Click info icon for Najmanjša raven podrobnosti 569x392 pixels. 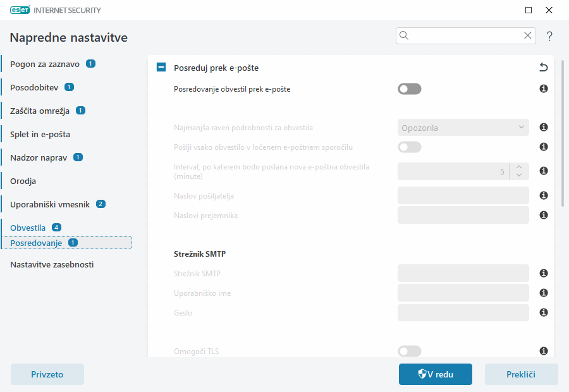tap(543, 127)
